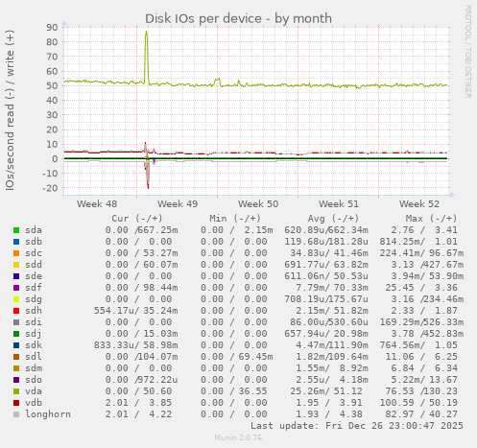Click the vda Avg value '25.26m/ 51.12'

(x=326, y=391)
